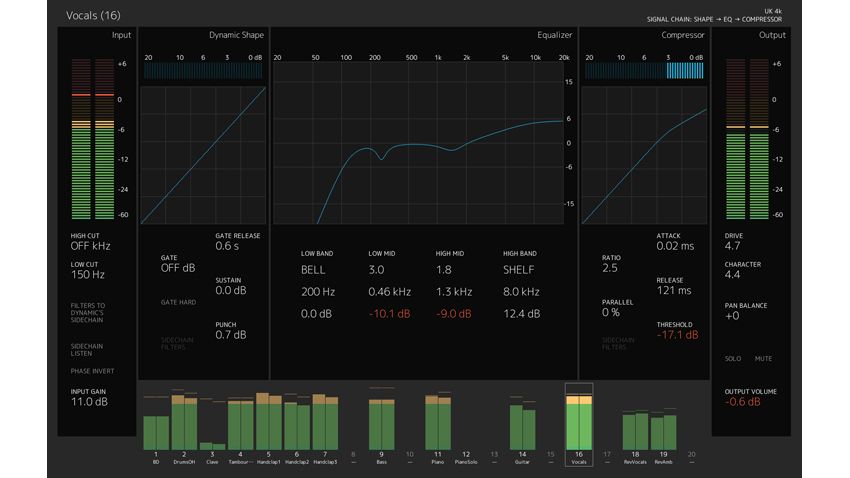Toggle Gate Hard mode
The height and width of the screenshot is (478, 850).
coord(178,302)
